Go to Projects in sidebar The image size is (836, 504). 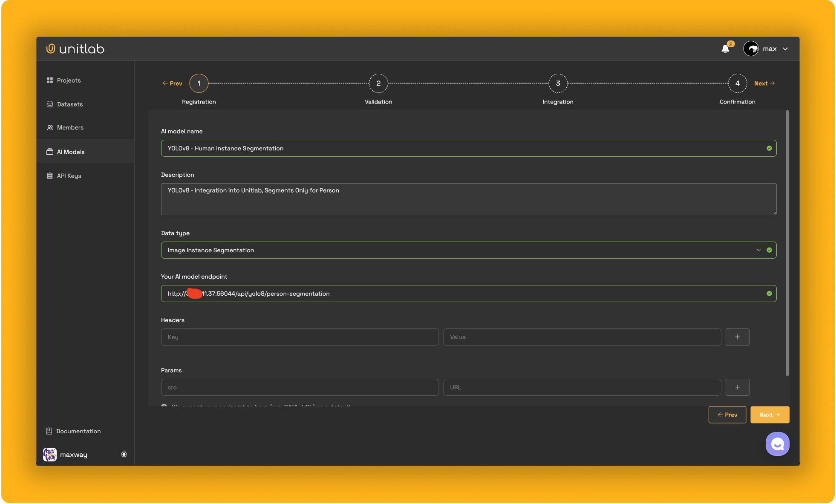[69, 81]
